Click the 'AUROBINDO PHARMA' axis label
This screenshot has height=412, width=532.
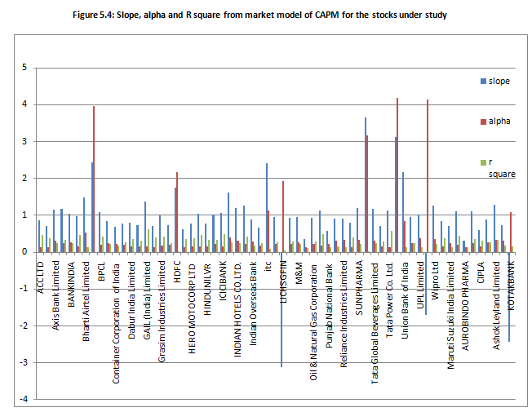pos(465,306)
